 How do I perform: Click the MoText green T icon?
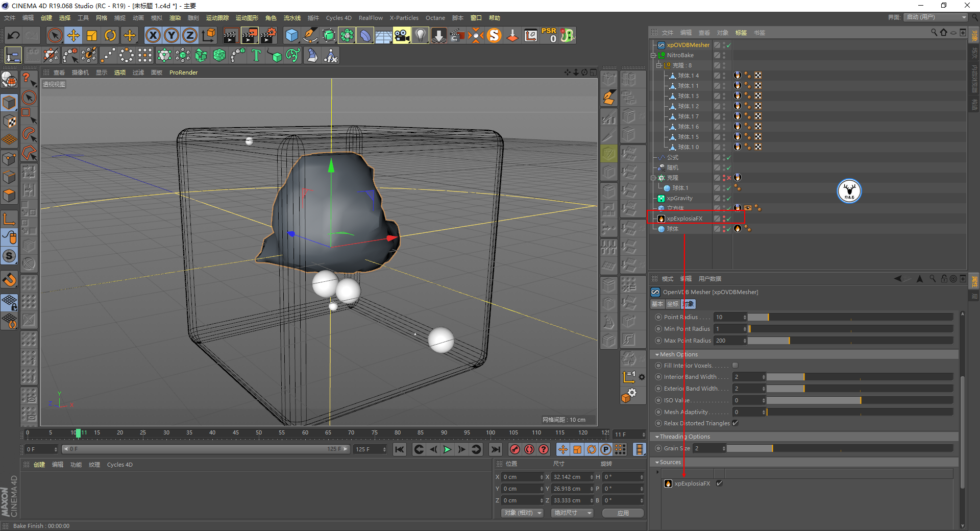point(256,55)
